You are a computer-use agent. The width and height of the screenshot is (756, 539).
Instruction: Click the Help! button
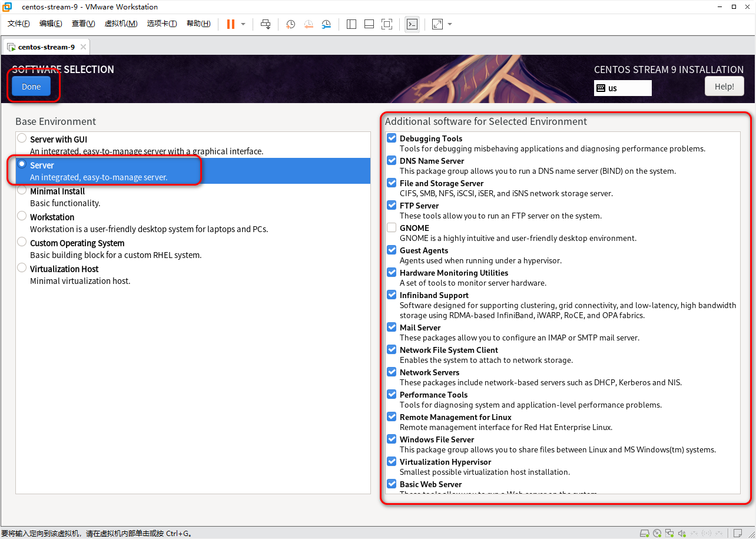tap(724, 87)
